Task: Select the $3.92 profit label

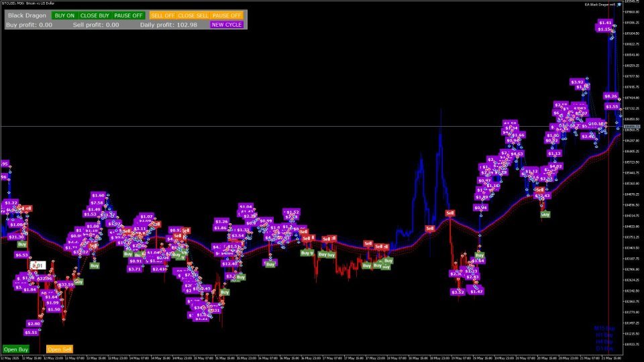Action: pyautogui.click(x=577, y=82)
